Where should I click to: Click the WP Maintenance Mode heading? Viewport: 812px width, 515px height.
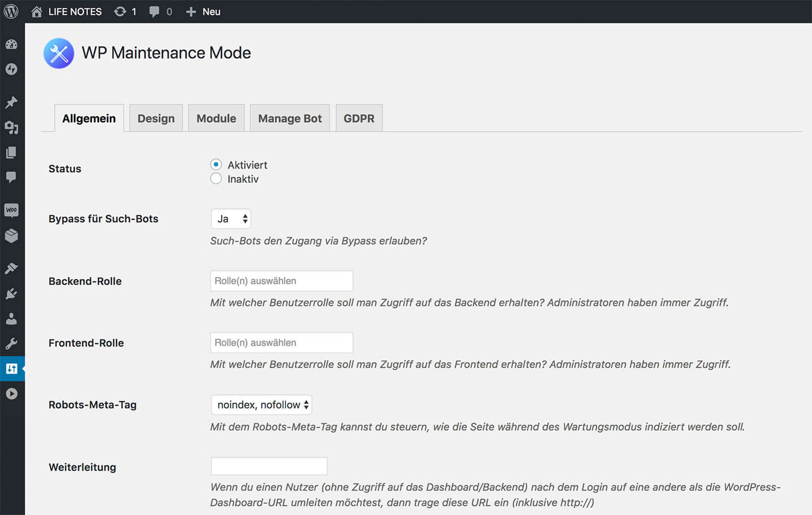point(166,52)
